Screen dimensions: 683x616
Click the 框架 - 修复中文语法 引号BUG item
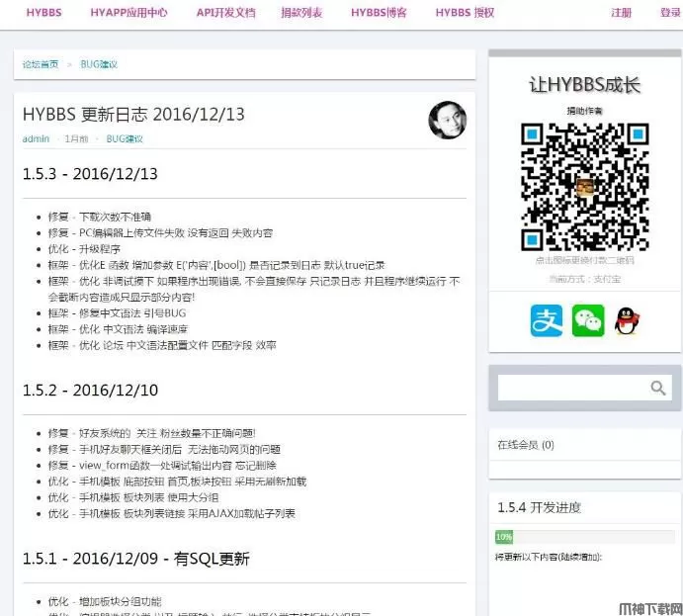(117, 313)
